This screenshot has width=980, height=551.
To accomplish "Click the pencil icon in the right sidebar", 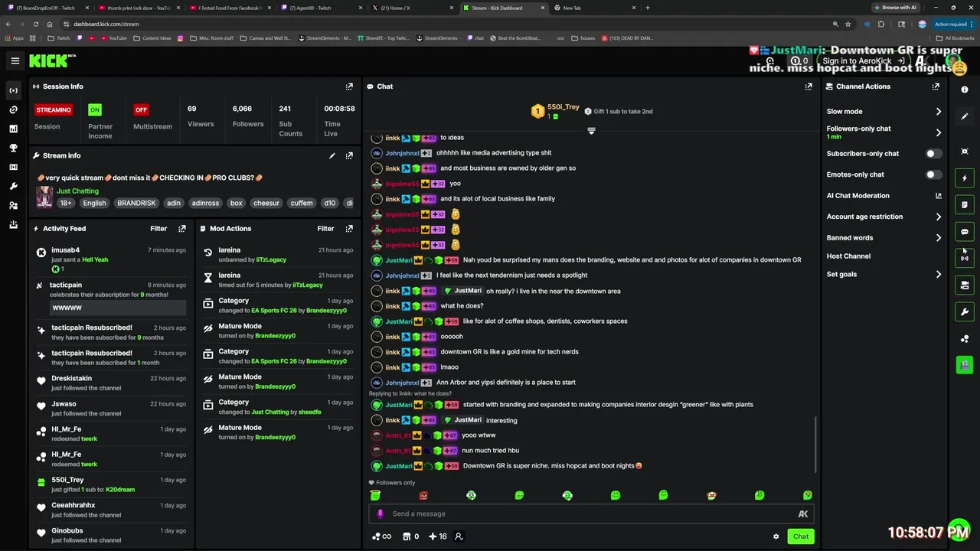I will pyautogui.click(x=965, y=116).
